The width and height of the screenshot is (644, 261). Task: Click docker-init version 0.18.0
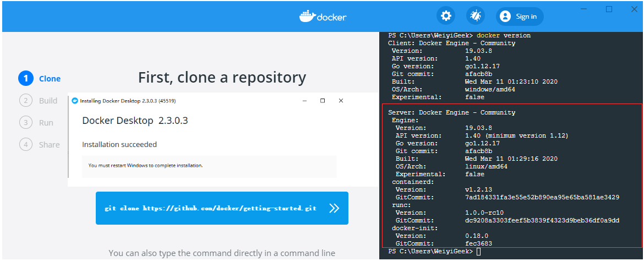[477, 236]
